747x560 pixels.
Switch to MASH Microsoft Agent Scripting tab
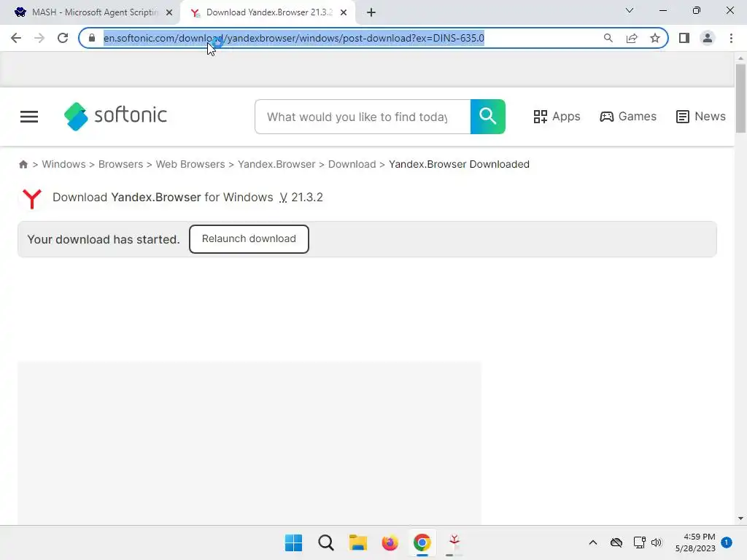pyautogui.click(x=95, y=12)
